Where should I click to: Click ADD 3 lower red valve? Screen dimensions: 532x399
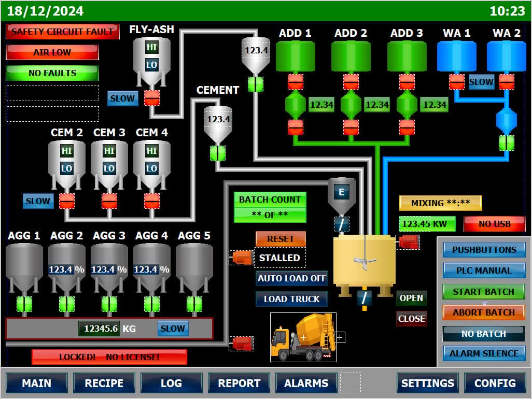pyautogui.click(x=407, y=127)
